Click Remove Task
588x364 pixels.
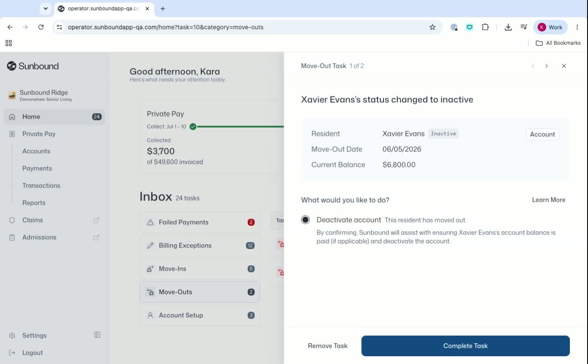click(x=328, y=346)
